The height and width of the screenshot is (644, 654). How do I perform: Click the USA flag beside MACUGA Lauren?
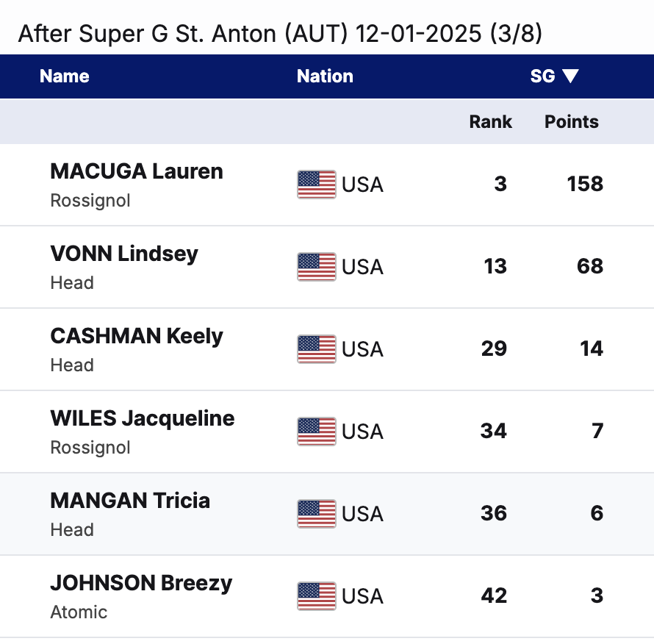point(317,185)
